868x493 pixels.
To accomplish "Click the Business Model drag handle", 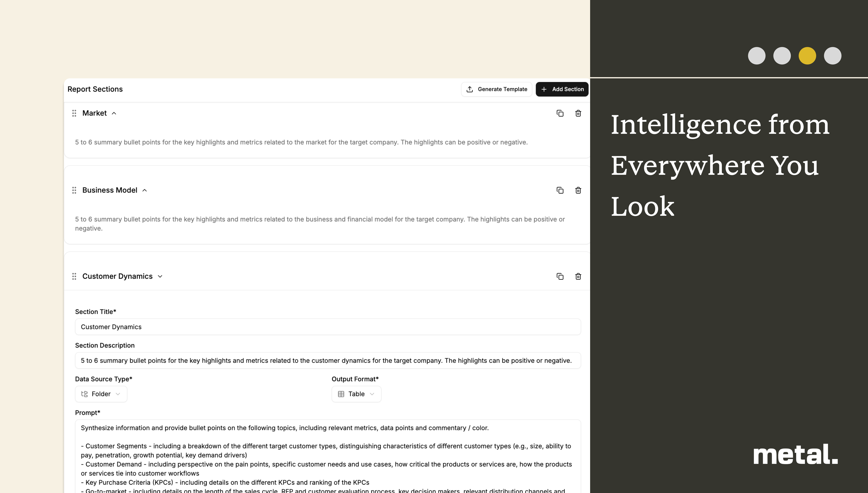I will pyautogui.click(x=74, y=190).
